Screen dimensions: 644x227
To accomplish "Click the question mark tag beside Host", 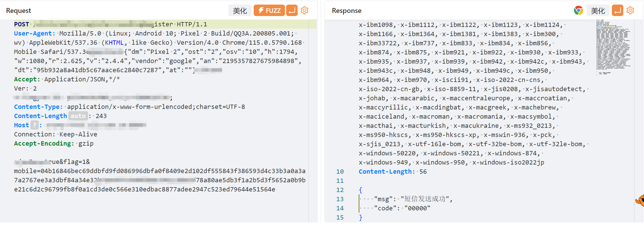I will coord(34,125).
